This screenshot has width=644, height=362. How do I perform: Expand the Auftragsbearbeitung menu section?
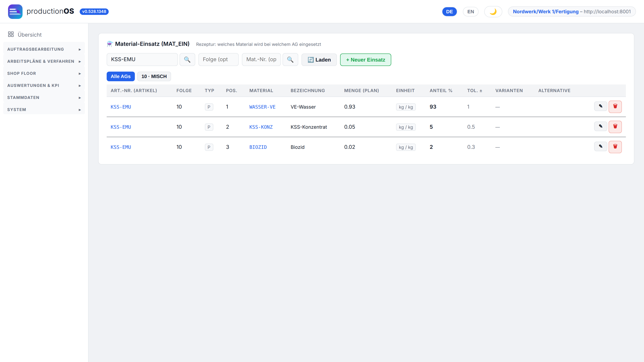(x=44, y=49)
